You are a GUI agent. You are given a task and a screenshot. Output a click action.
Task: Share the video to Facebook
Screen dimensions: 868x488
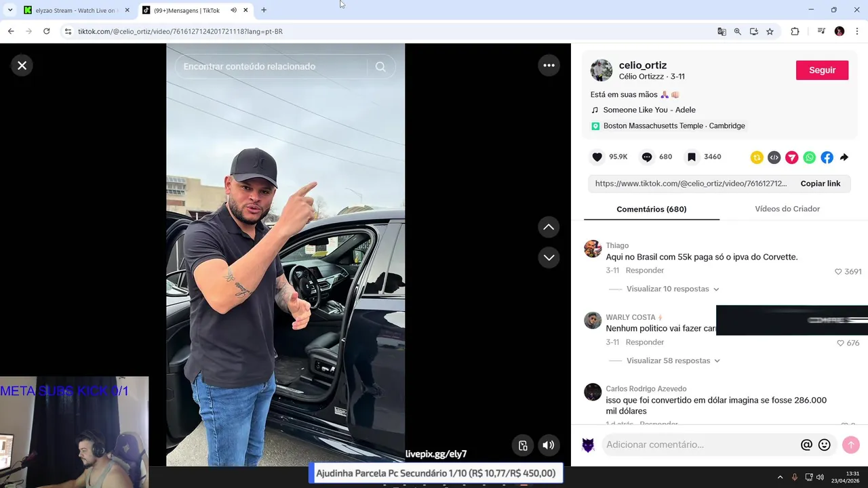pyautogui.click(x=827, y=157)
